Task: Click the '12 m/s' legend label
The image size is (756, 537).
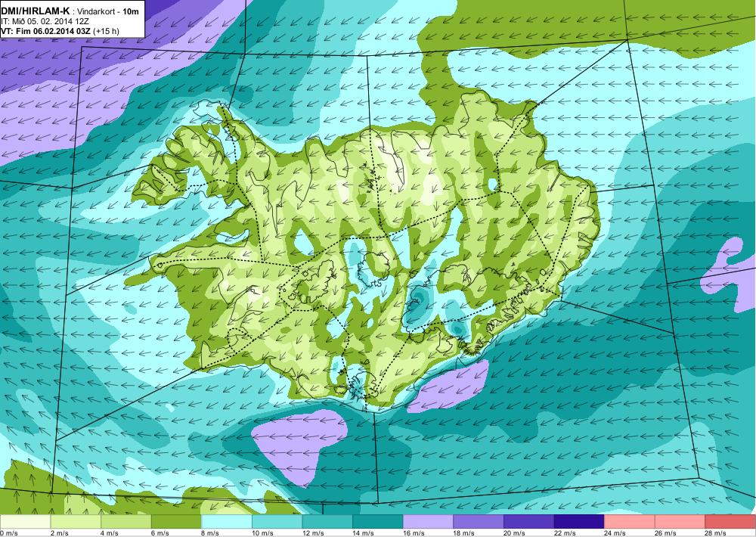Action: (313, 533)
